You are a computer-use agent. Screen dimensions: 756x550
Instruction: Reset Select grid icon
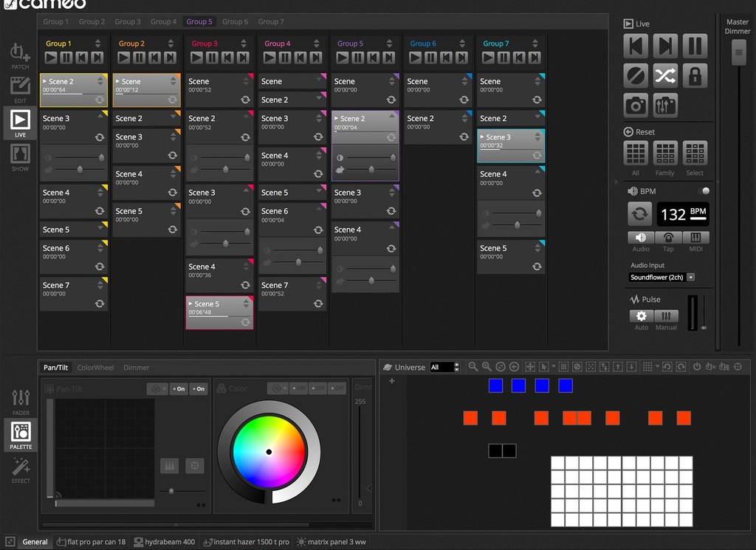click(695, 154)
